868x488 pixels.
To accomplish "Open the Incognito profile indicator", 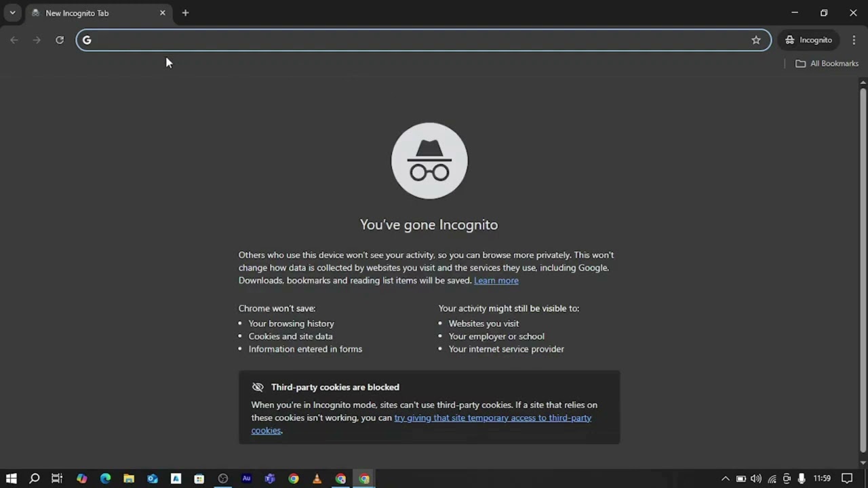I will (x=809, y=40).
